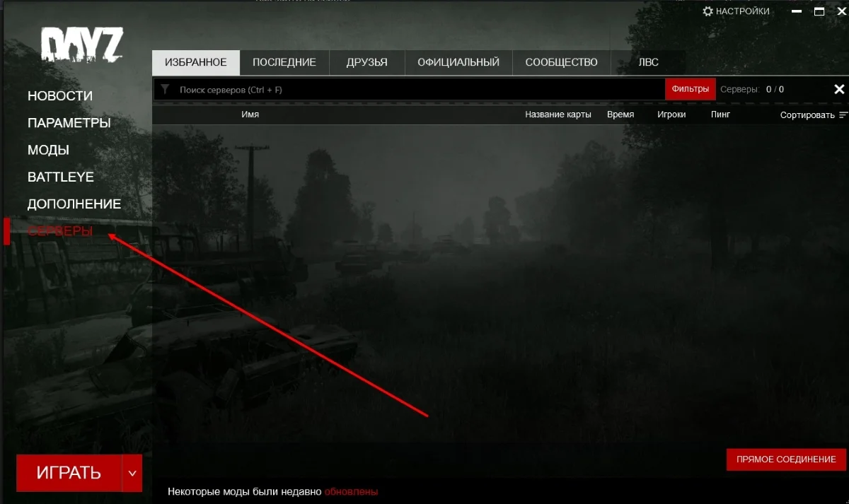Switch to the ИЗБРАННОЕ tab

(x=196, y=62)
